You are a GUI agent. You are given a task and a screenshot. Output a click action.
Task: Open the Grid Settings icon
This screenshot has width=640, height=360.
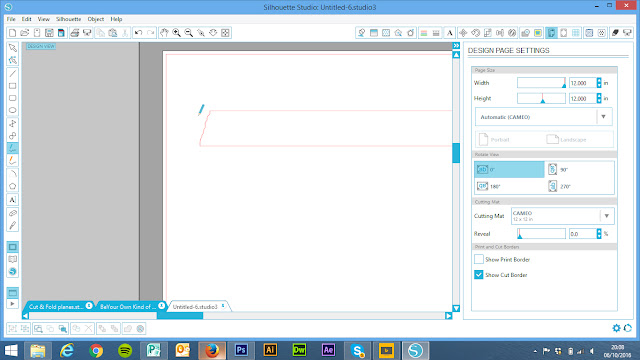pos(576,33)
